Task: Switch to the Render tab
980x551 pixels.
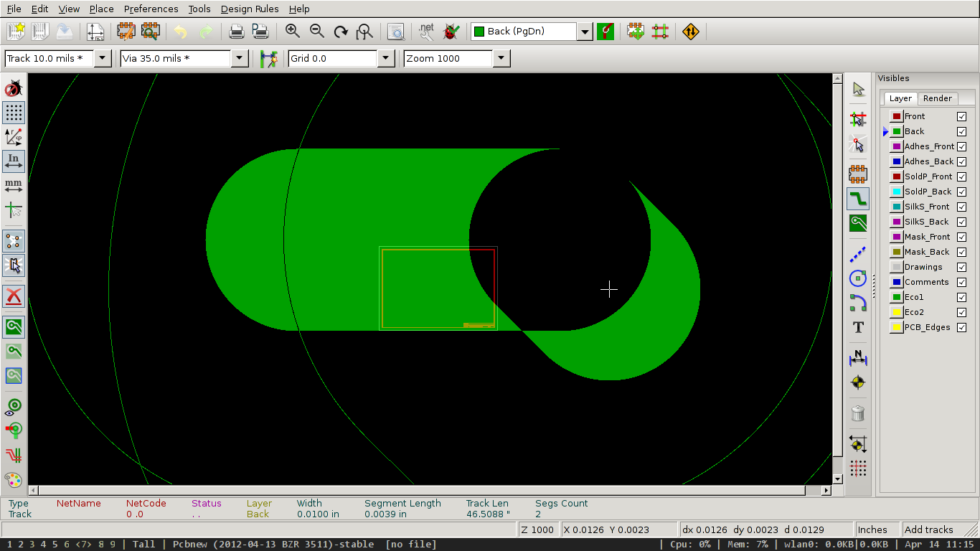Action: pyautogui.click(x=937, y=98)
